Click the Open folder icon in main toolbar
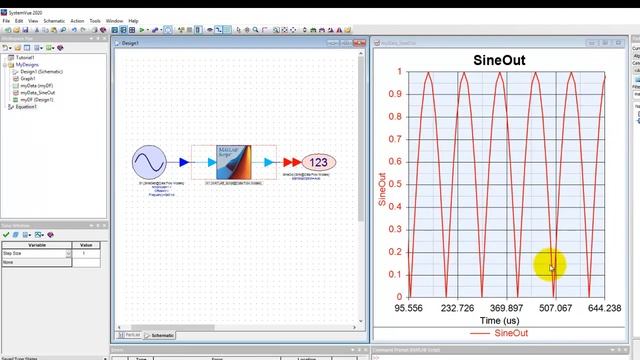The width and height of the screenshot is (640, 360). point(16,30)
